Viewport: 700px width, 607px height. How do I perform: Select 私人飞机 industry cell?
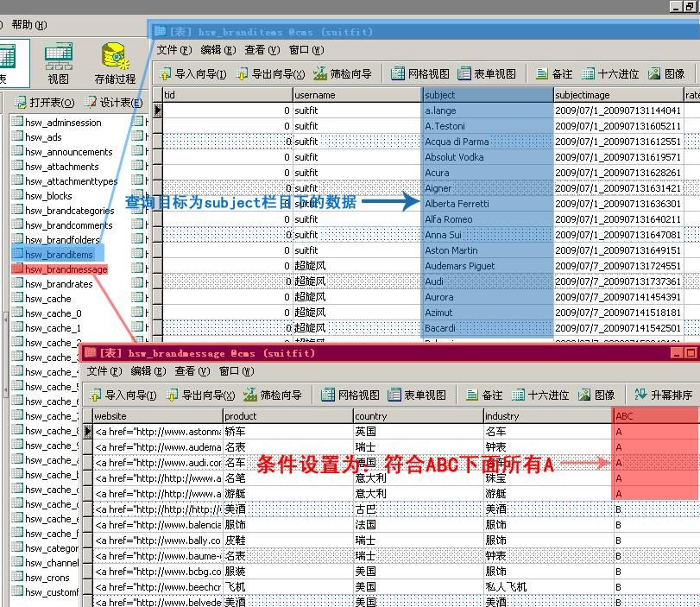pyautogui.click(x=548, y=587)
